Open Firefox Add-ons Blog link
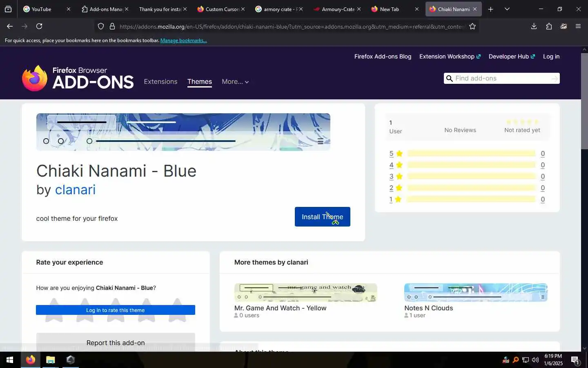Image resolution: width=588 pixels, height=368 pixels. point(383,56)
